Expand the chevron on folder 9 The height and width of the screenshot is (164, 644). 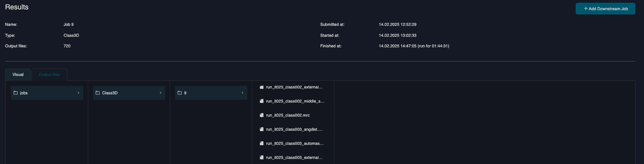(243, 93)
